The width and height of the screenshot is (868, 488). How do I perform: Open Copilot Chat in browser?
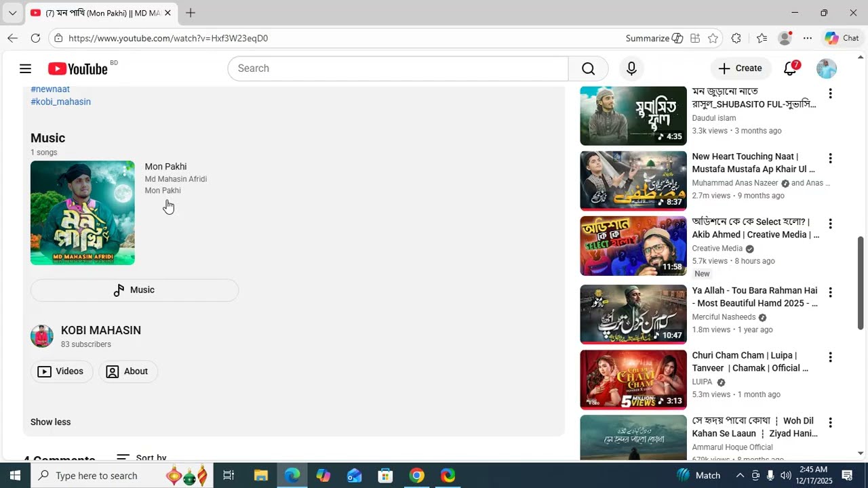(842, 38)
